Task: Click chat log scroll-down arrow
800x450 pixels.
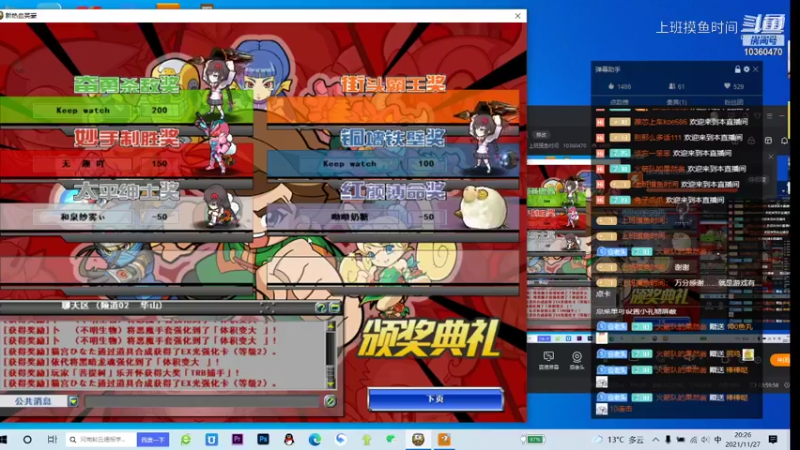Action: click(331, 384)
